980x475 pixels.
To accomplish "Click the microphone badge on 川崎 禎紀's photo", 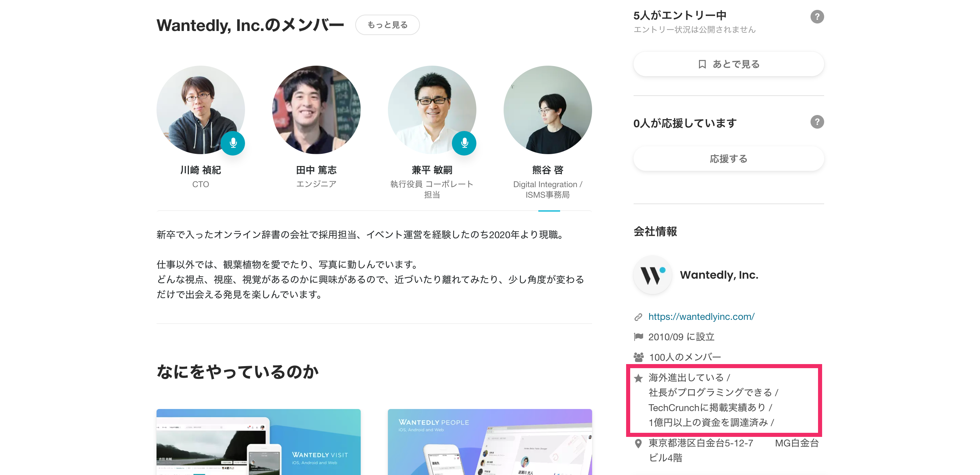I will pyautogui.click(x=233, y=143).
